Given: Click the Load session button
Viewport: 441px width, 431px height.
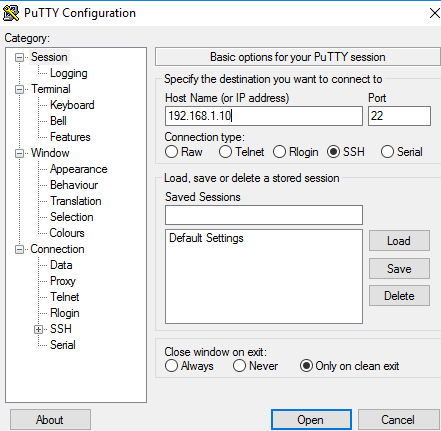Looking at the screenshot, I should click(399, 241).
